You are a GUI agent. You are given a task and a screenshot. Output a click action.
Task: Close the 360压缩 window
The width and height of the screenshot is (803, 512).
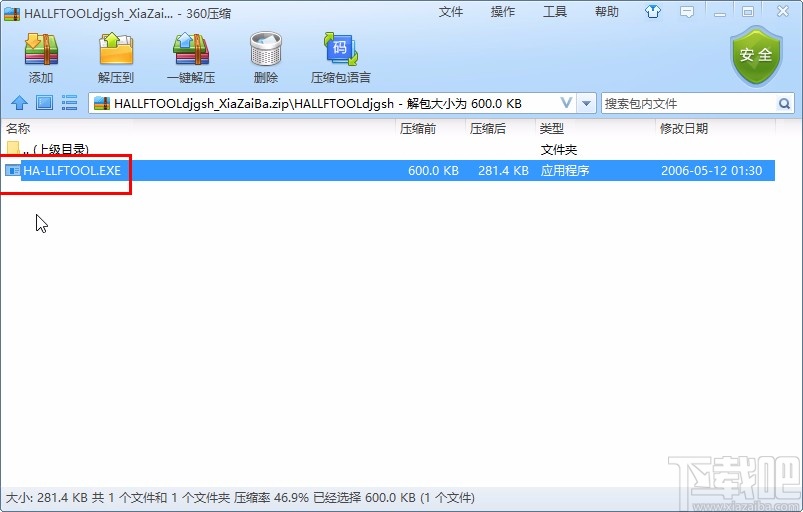782,11
